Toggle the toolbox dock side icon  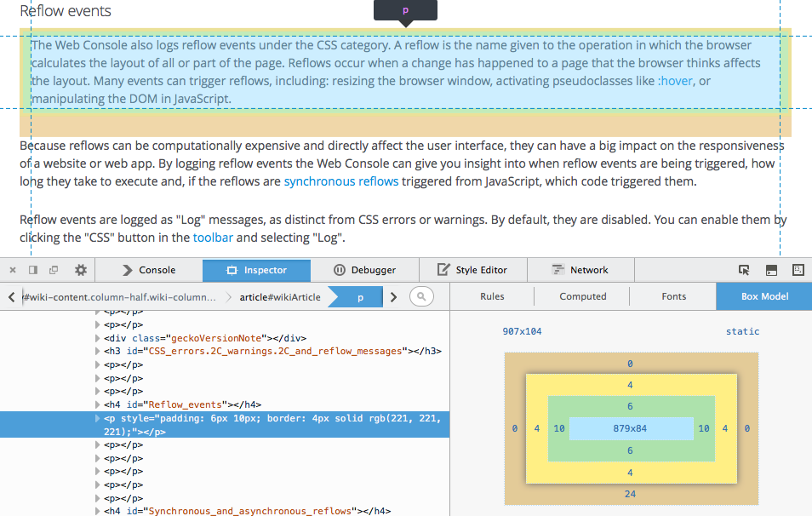click(x=33, y=270)
